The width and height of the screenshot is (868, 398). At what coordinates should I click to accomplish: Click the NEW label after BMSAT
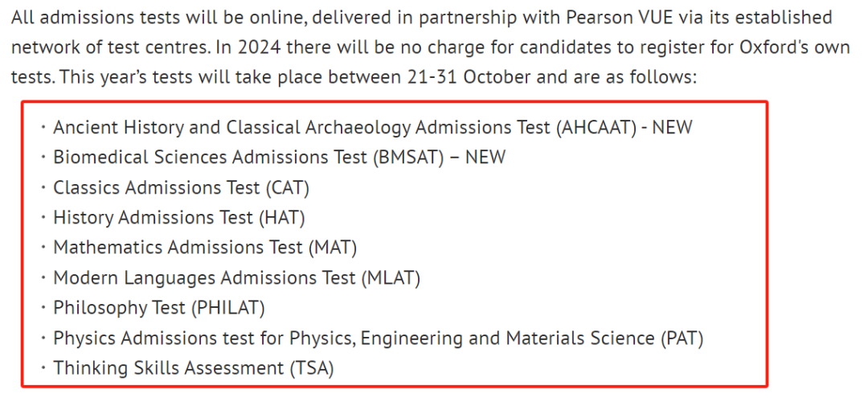pyautogui.click(x=485, y=158)
